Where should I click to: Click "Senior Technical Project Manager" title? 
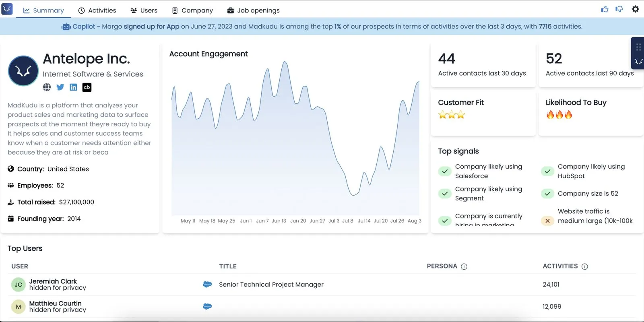(271, 285)
